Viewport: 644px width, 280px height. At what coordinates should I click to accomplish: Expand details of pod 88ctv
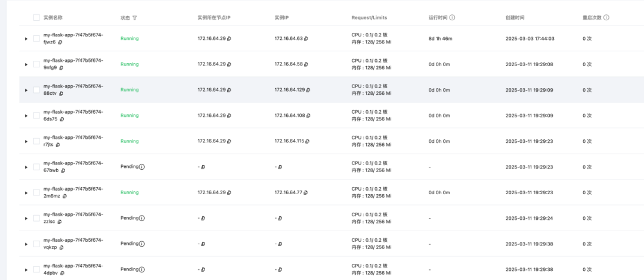pyautogui.click(x=26, y=90)
